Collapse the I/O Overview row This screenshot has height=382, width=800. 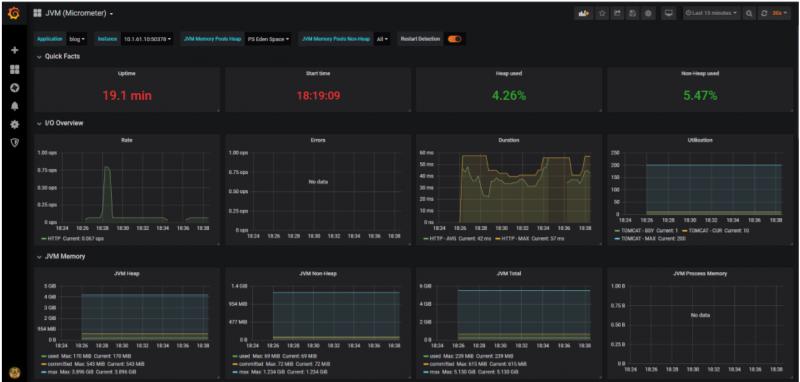(x=60, y=123)
